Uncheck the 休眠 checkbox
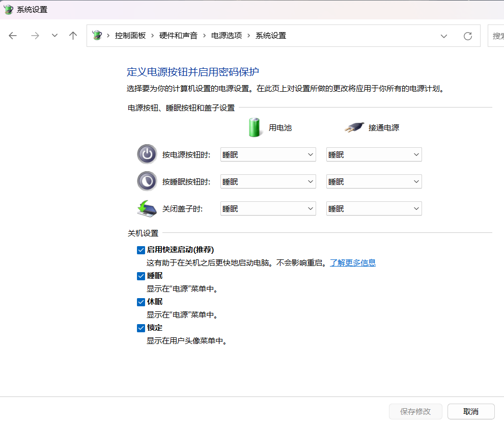The height and width of the screenshot is (424, 504). tap(141, 302)
